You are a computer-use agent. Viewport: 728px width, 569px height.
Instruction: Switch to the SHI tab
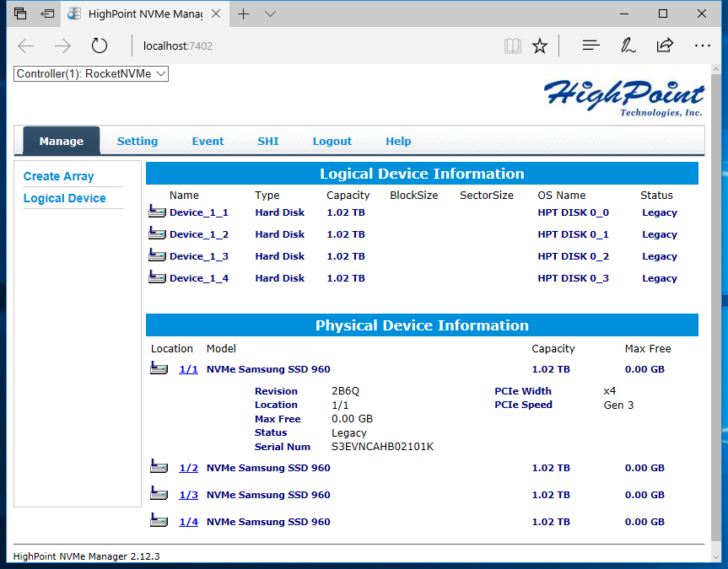(x=268, y=141)
